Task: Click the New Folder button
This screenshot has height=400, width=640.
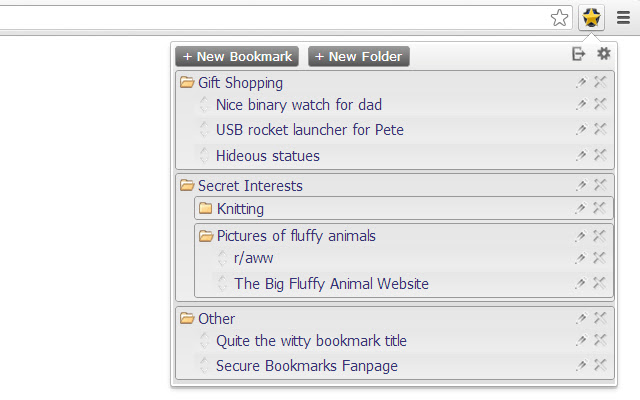Action: [358, 57]
